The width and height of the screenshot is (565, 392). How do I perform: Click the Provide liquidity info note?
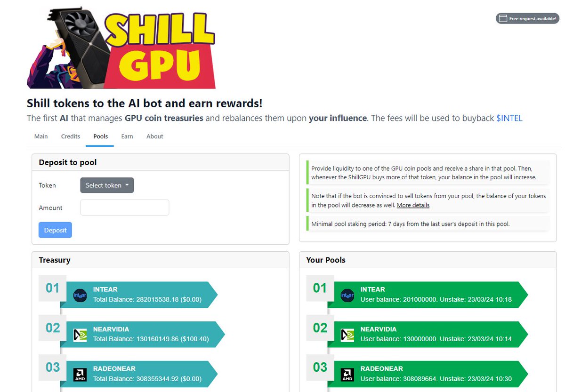[x=428, y=173]
